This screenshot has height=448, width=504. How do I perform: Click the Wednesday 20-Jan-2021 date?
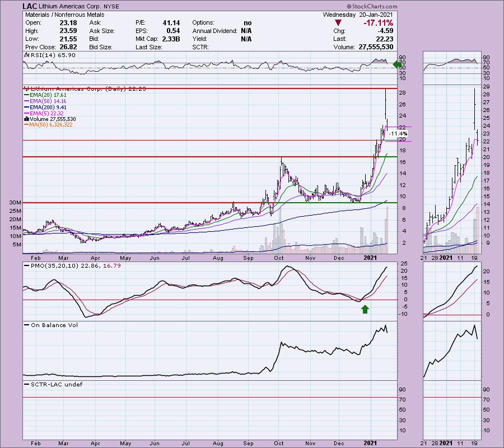[358, 15]
